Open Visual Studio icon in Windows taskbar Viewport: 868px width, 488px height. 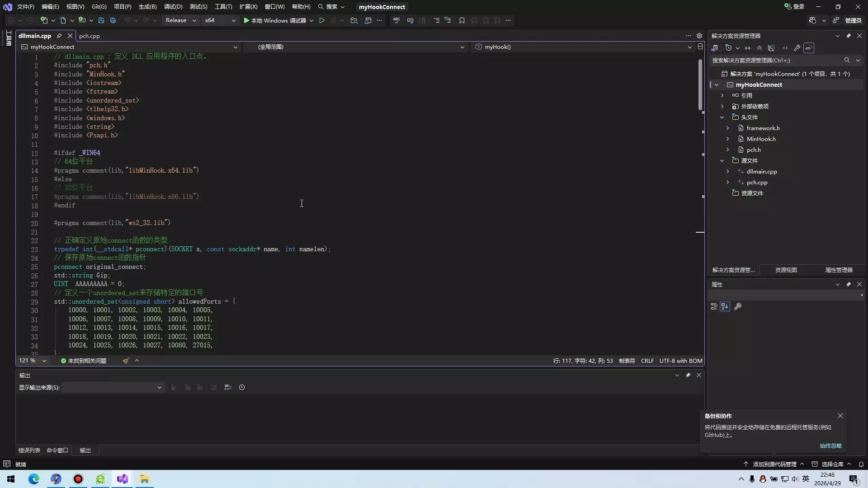click(123, 479)
